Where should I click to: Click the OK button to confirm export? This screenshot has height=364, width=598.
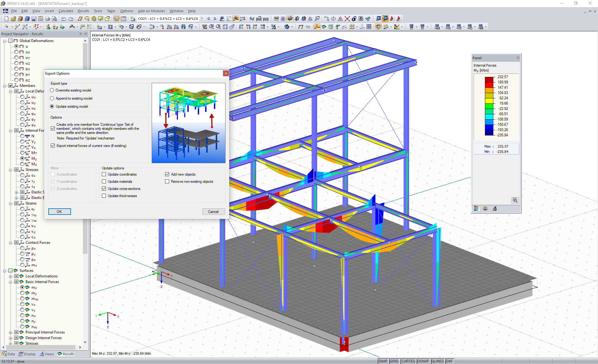(59, 211)
